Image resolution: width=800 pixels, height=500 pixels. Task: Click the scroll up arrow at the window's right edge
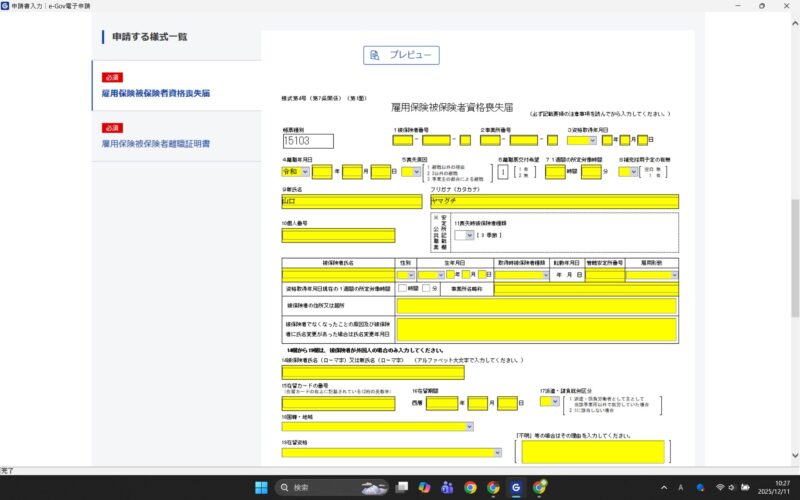(x=795, y=23)
